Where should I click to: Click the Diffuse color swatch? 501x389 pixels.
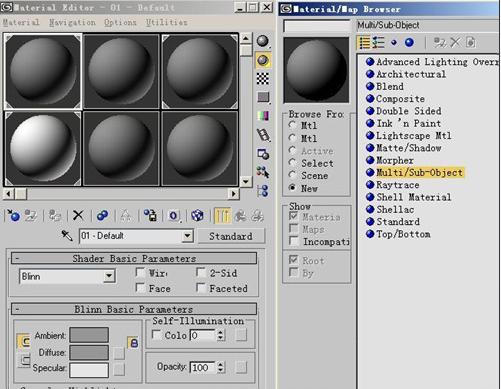[x=89, y=352]
